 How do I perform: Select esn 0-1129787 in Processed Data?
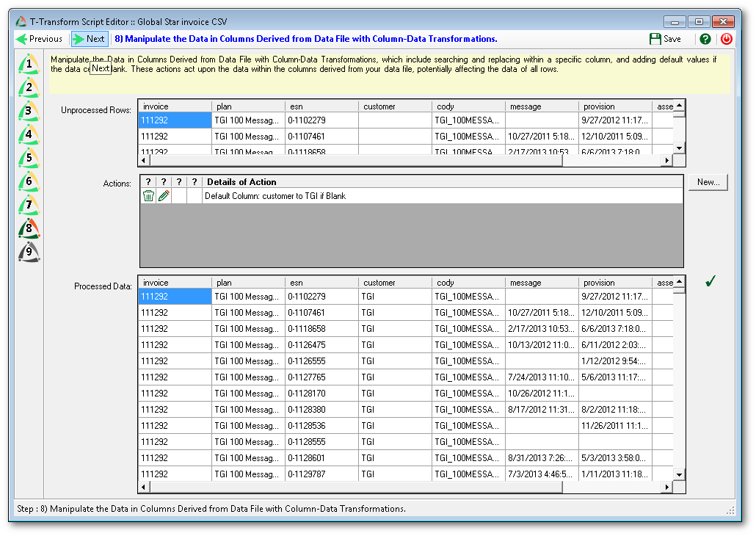pos(321,474)
